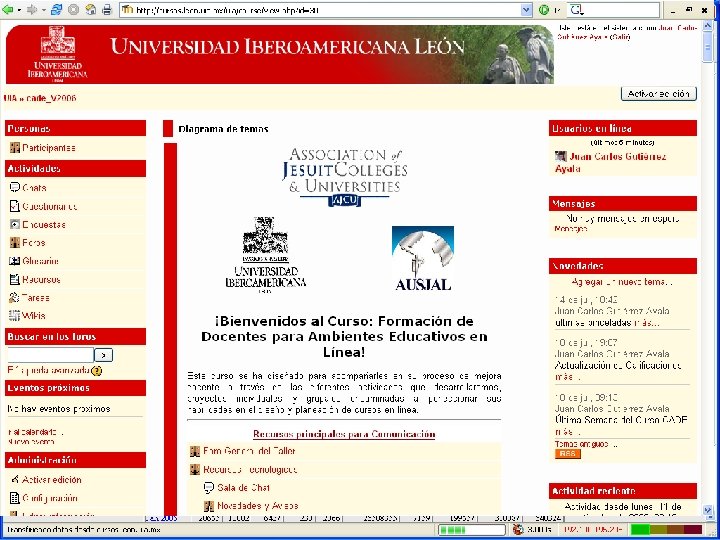Open the Sala de Chat link

(x=243, y=488)
